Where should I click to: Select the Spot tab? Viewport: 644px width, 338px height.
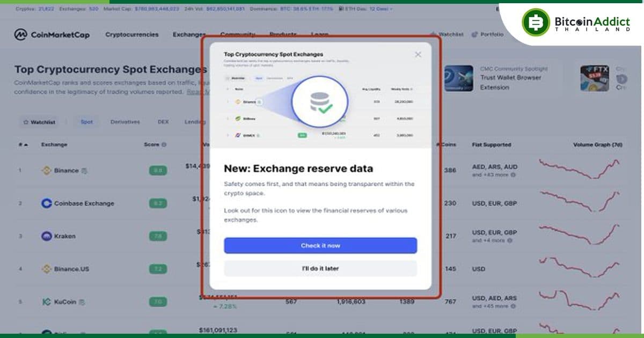[x=86, y=122]
